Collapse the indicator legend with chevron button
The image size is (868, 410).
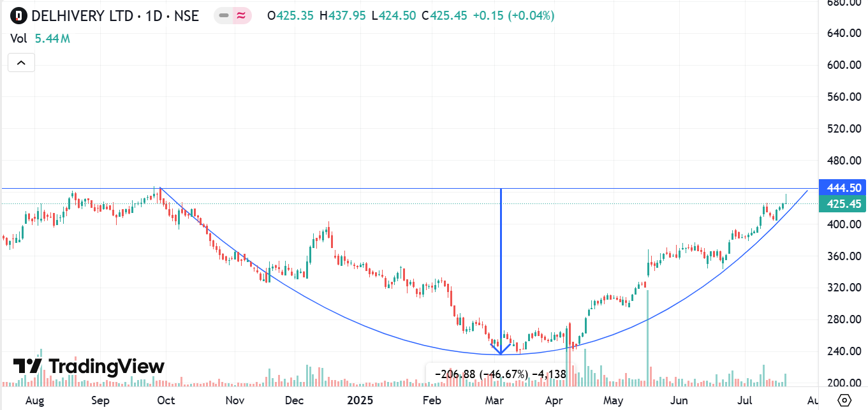[x=21, y=62]
